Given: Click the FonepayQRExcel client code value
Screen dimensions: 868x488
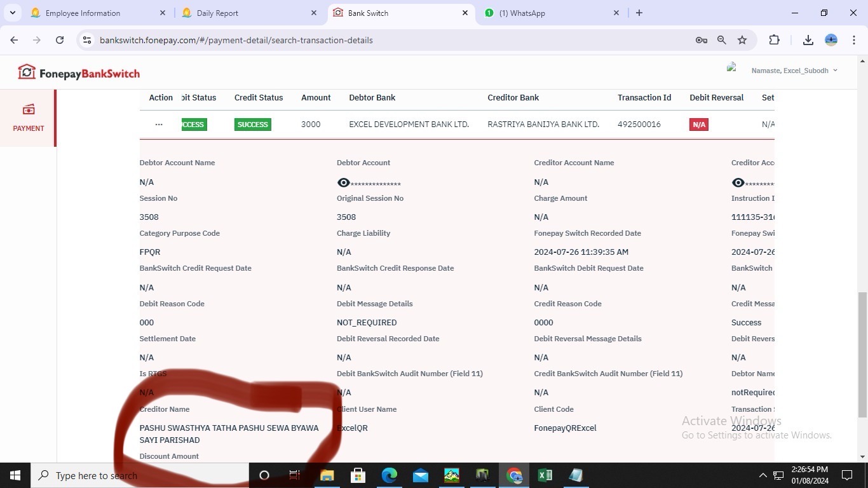Looking at the screenshot, I should pyautogui.click(x=566, y=428).
